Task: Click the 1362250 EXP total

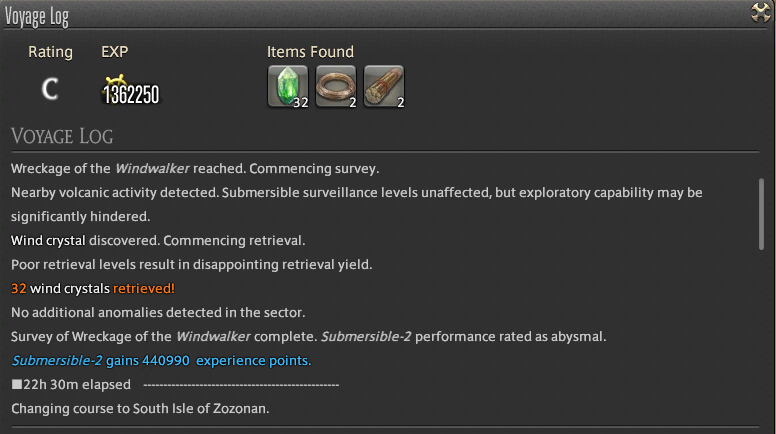Action: pos(131,95)
